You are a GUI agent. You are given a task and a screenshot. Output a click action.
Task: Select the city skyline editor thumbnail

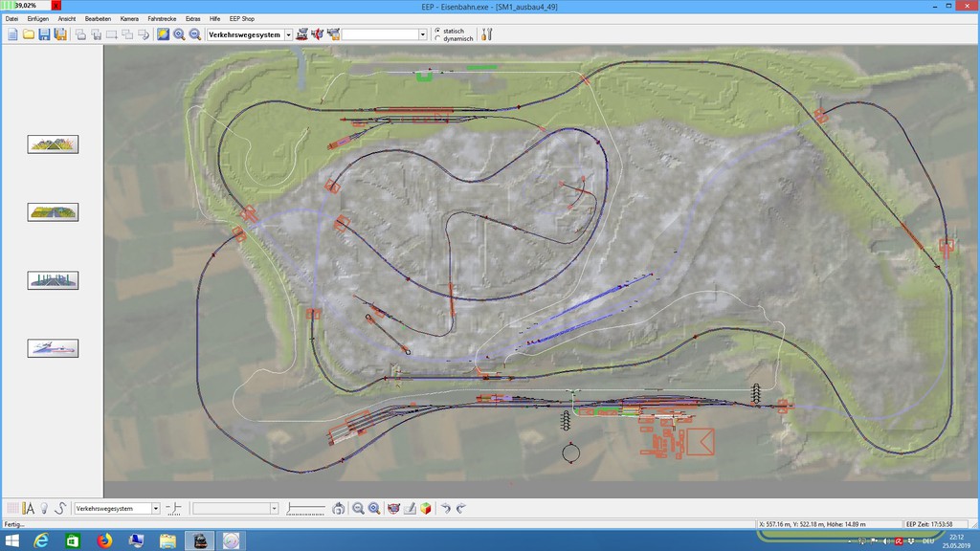click(54, 280)
